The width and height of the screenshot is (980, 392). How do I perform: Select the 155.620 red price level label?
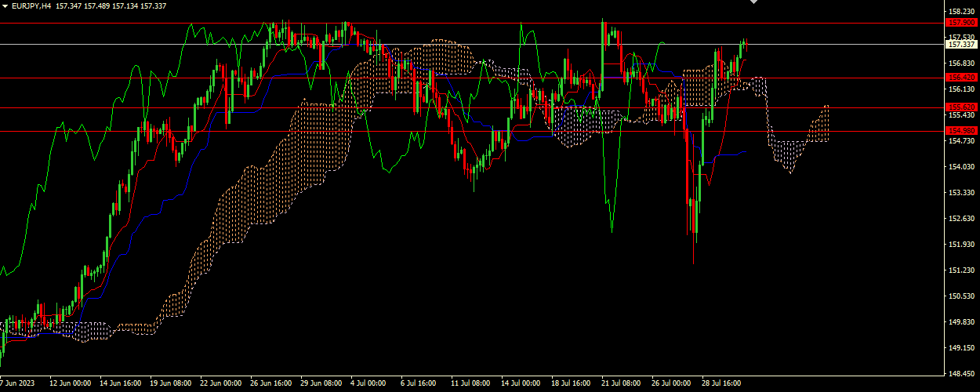pos(961,107)
